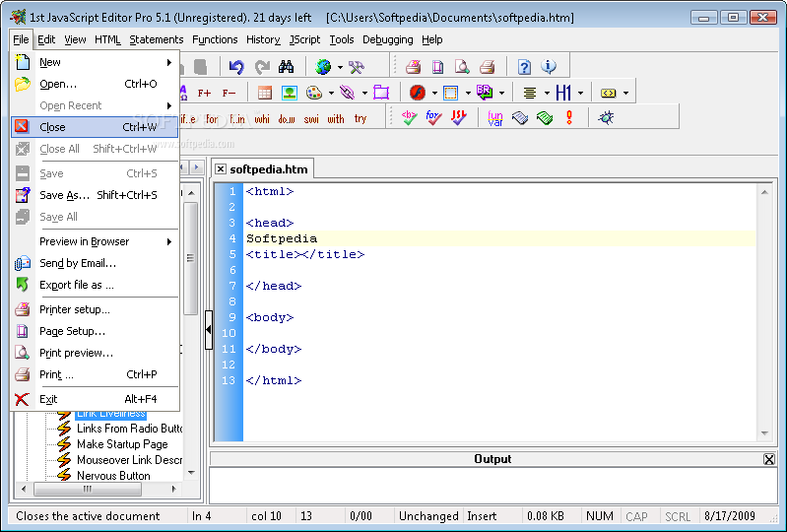Insert a table with the grid icon
This screenshot has width=787, height=532.
[265, 93]
